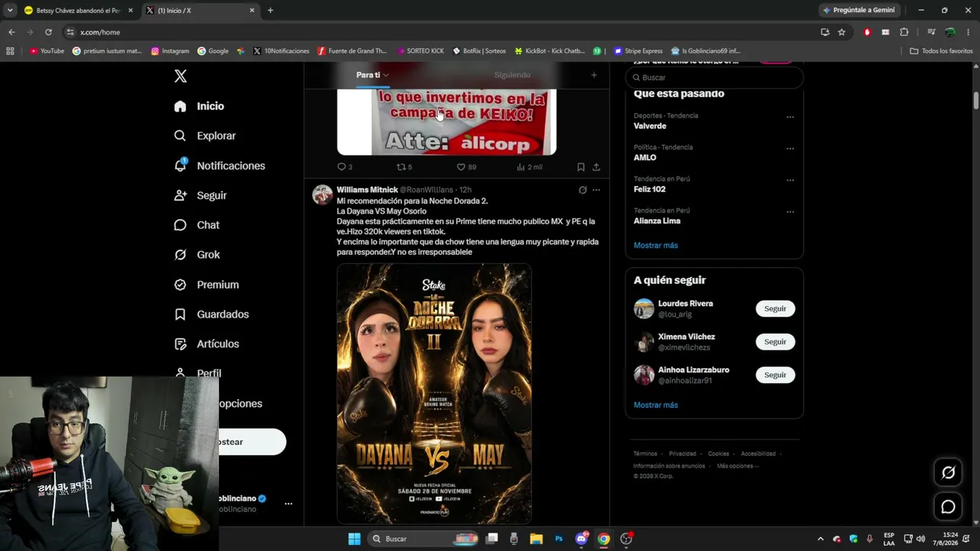Follow Lourdes Rivera
This screenshot has height=551, width=980.
tap(775, 308)
